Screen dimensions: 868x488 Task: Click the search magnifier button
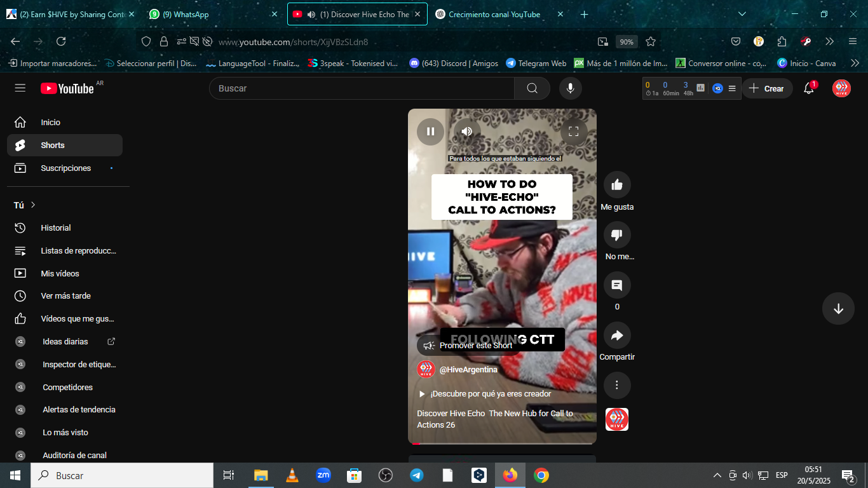pos(532,88)
